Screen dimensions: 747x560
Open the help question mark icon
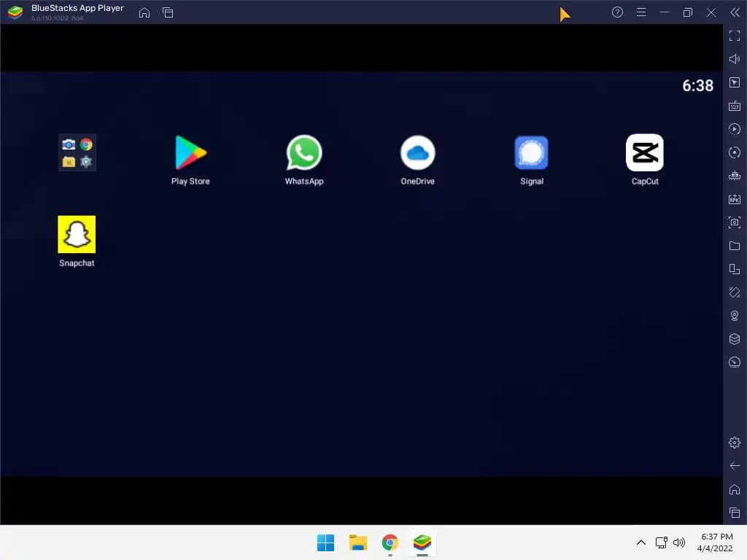(617, 12)
